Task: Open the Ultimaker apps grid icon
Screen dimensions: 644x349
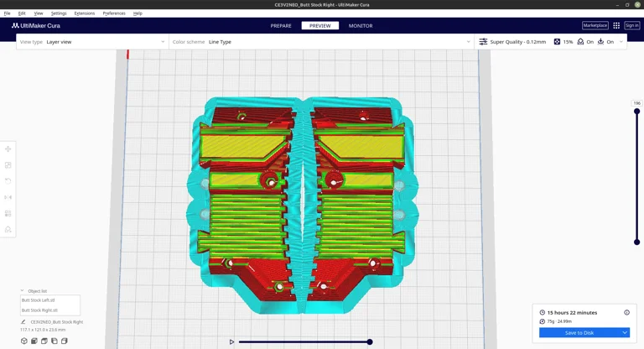Action: pos(616,26)
